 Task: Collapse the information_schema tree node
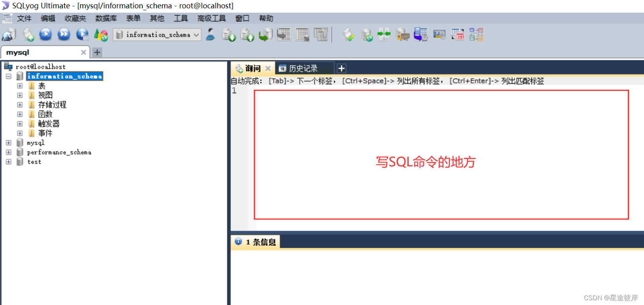click(9, 76)
